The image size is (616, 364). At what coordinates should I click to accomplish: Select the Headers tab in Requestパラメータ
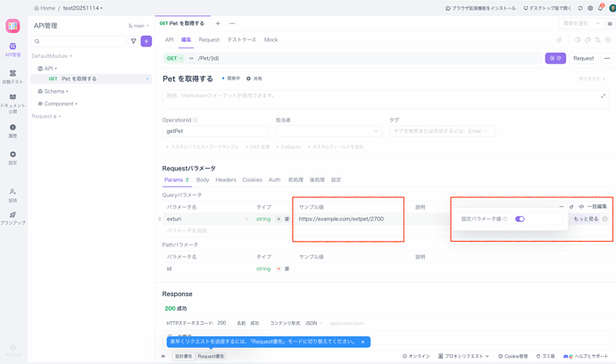click(x=226, y=180)
